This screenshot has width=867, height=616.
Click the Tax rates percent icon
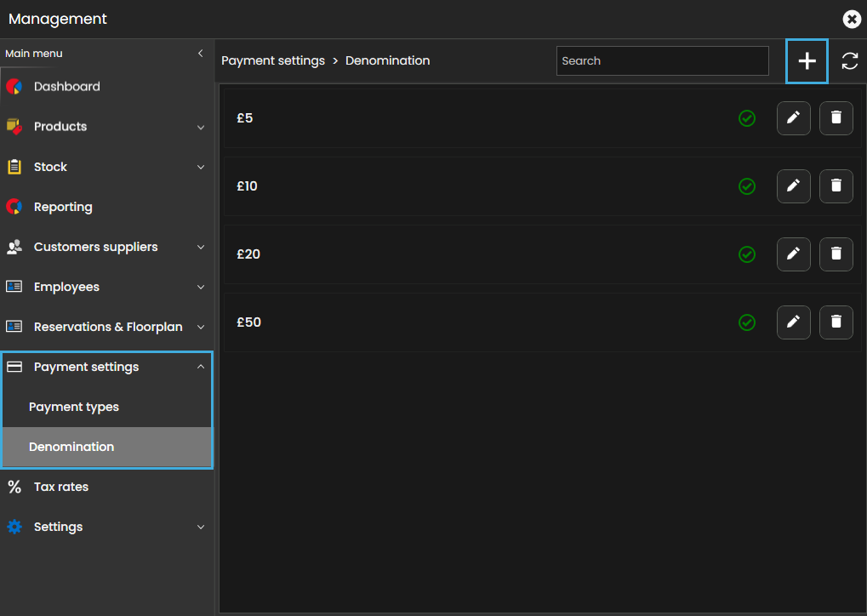14,488
